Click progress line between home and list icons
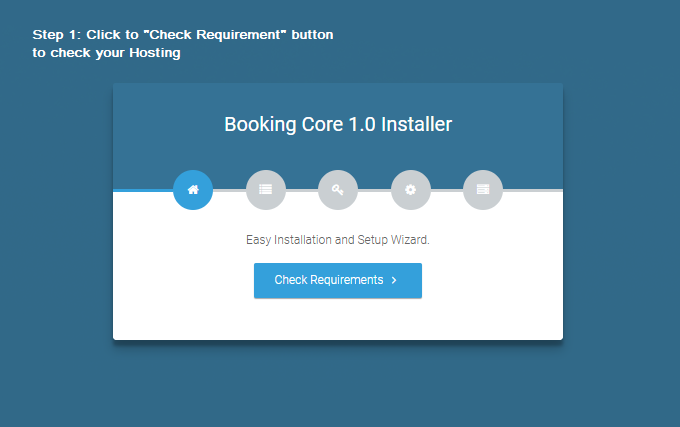Viewport: 680px width, 427px height. (x=229, y=190)
